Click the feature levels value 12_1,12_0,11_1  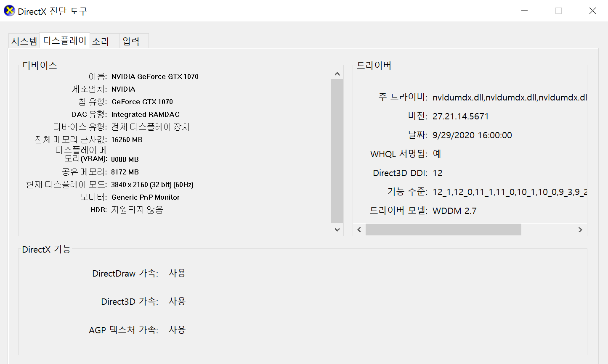[510, 192]
